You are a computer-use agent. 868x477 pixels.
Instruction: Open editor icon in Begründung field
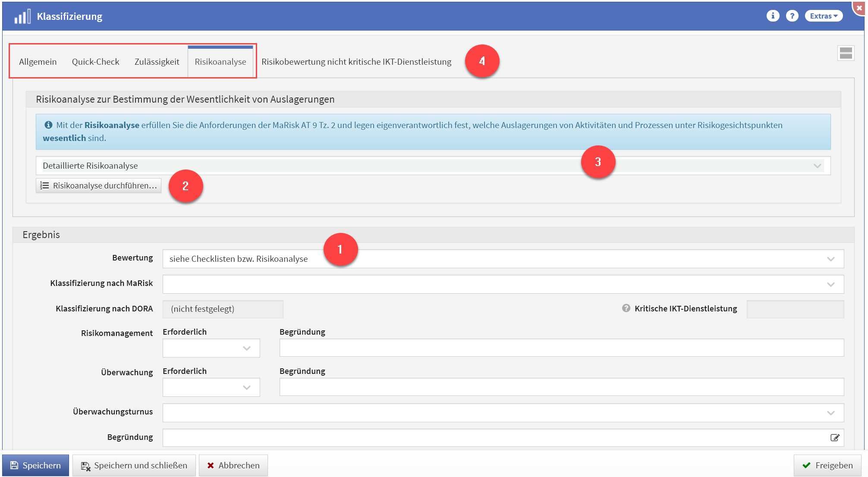pyautogui.click(x=835, y=438)
